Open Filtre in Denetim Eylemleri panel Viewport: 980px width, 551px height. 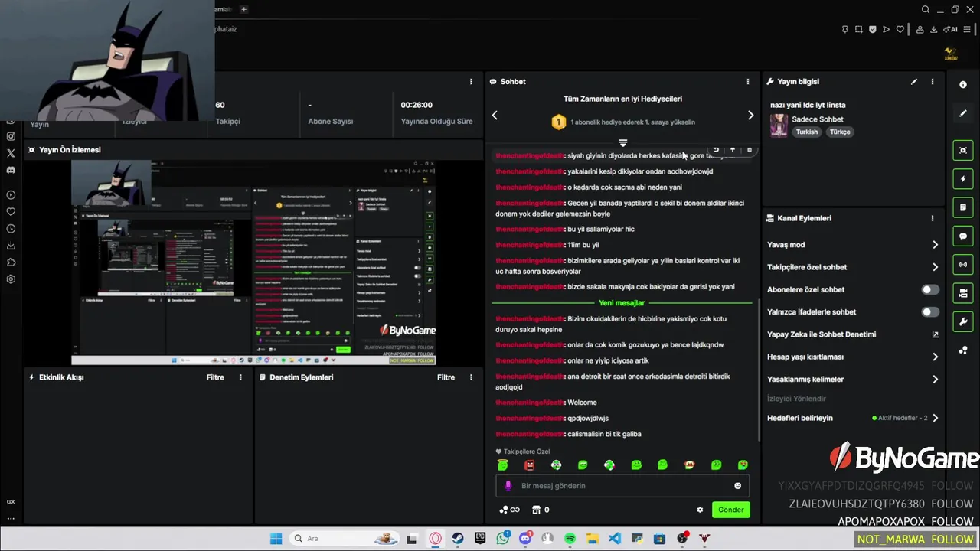(446, 377)
